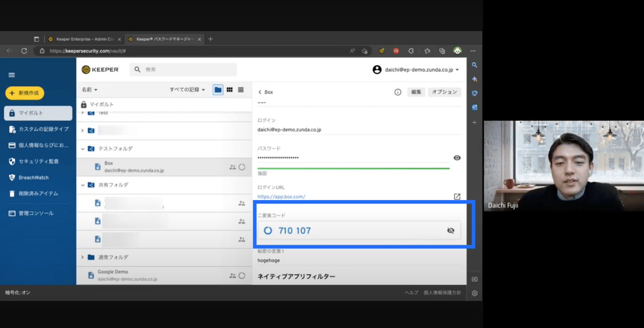Open the ヘルプ link in the footer
644x328 pixels.
tap(411, 293)
